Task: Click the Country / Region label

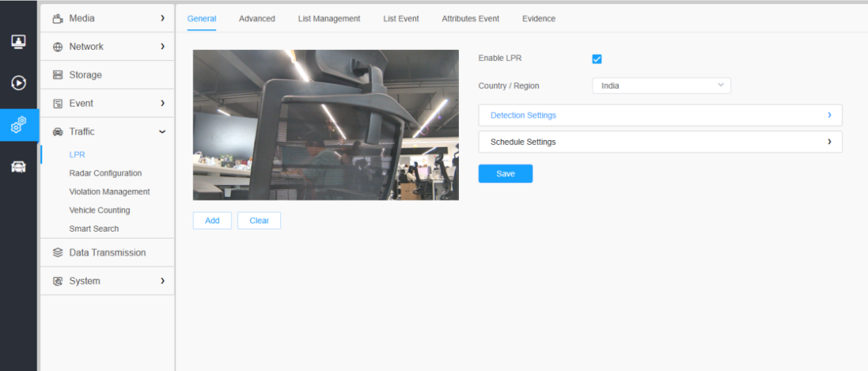Action: (509, 86)
